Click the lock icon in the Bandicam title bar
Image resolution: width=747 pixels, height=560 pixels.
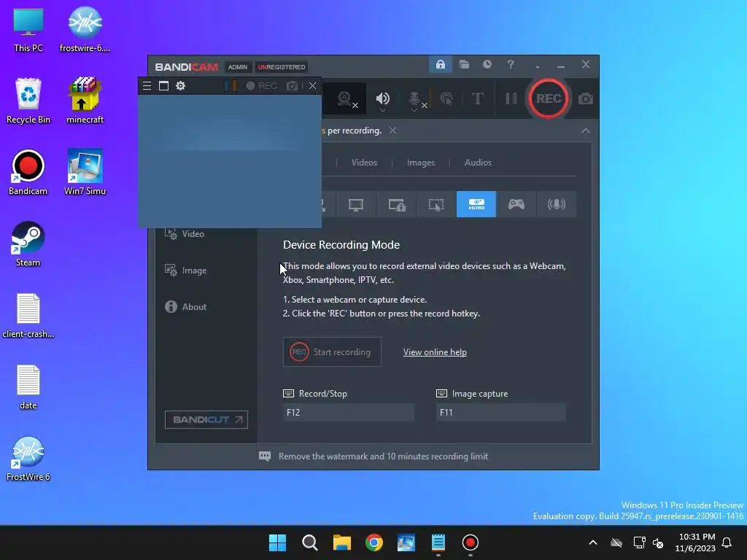point(440,64)
